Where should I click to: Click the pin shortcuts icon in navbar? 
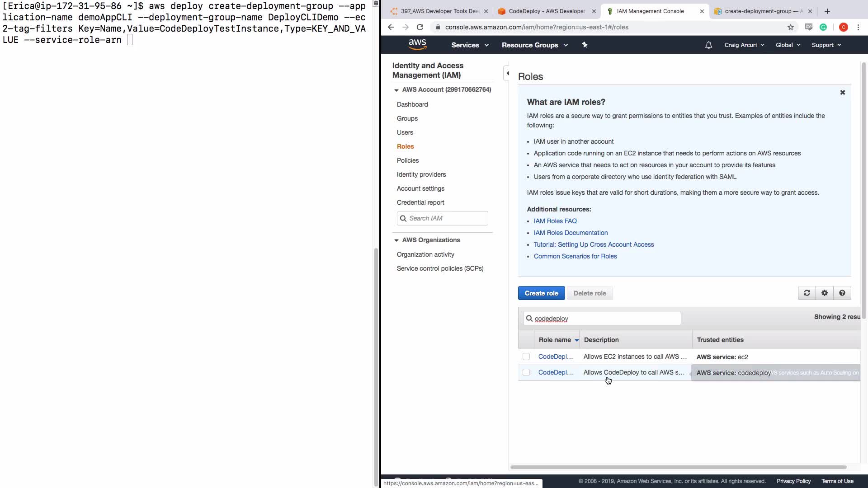[585, 45]
